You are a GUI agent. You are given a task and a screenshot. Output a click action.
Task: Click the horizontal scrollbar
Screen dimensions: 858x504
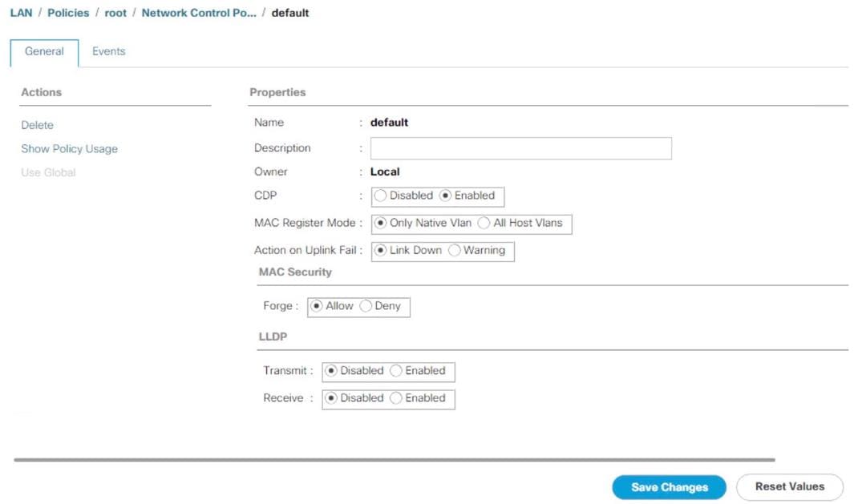click(395, 460)
